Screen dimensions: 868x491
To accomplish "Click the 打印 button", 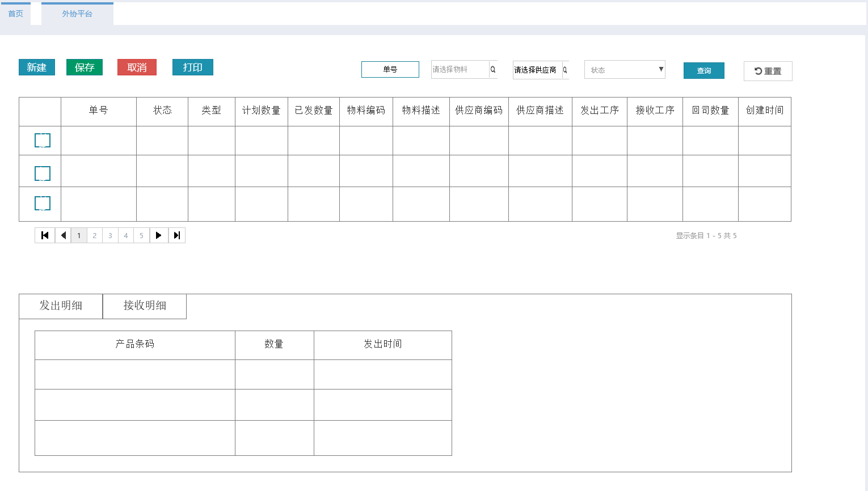I will [193, 67].
